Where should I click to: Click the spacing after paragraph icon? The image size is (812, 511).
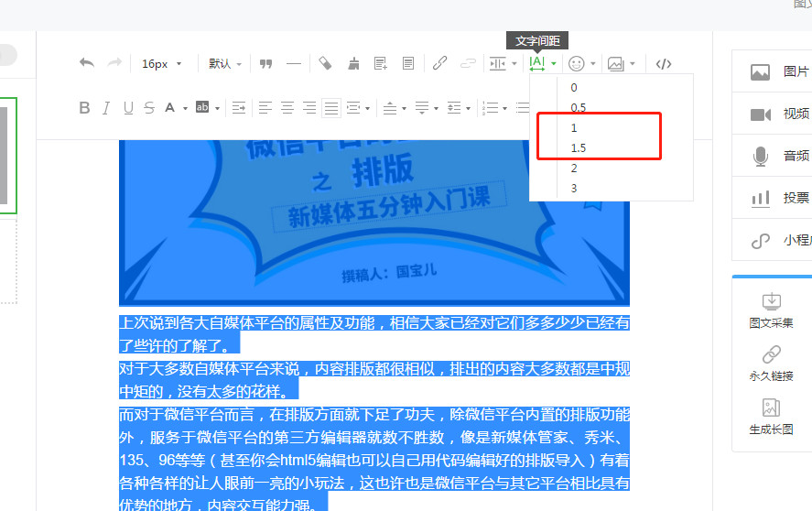click(422, 107)
